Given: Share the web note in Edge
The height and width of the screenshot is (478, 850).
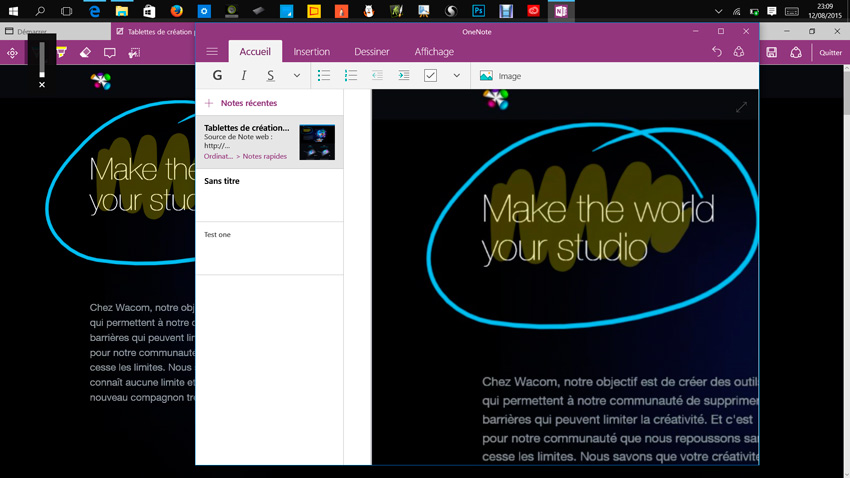Looking at the screenshot, I should click(x=796, y=52).
